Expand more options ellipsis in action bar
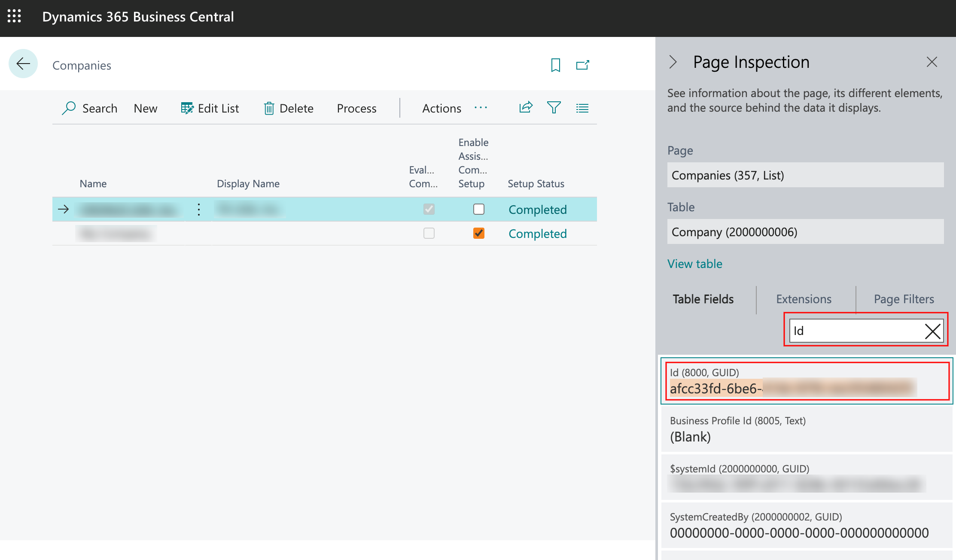The image size is (956, 560). [481, 107]
